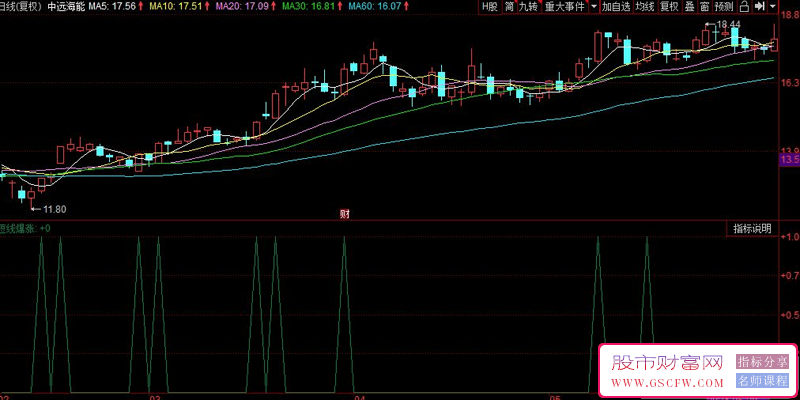Viewport: 800px width, 400px height.
Task: Click the 中远海能 stock name
Action: pos(66,7)
